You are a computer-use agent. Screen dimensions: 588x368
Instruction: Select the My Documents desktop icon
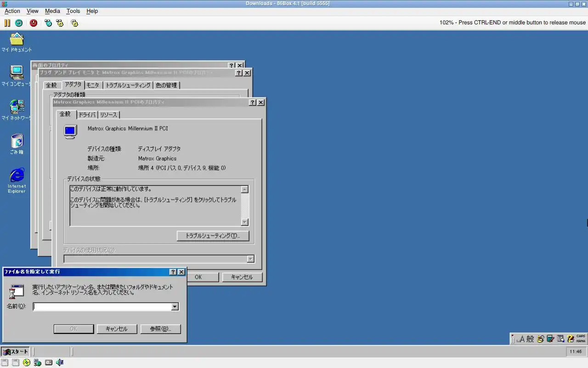[17, 42]
